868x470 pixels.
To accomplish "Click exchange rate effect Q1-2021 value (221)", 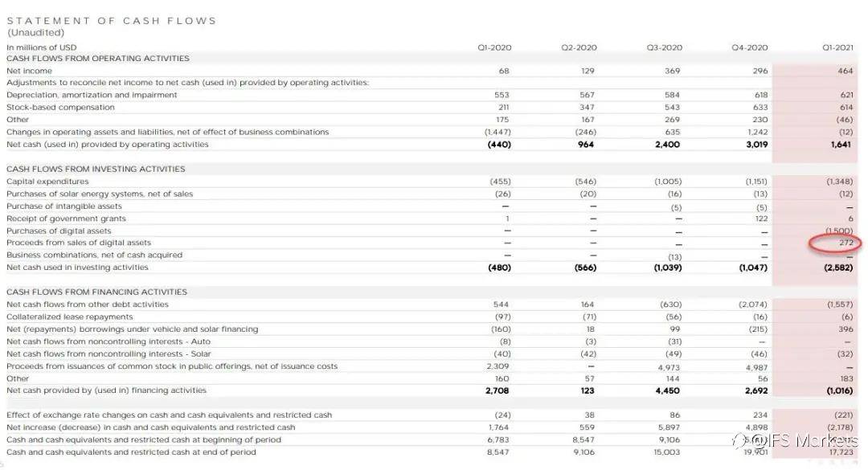I will coord(844,415).
